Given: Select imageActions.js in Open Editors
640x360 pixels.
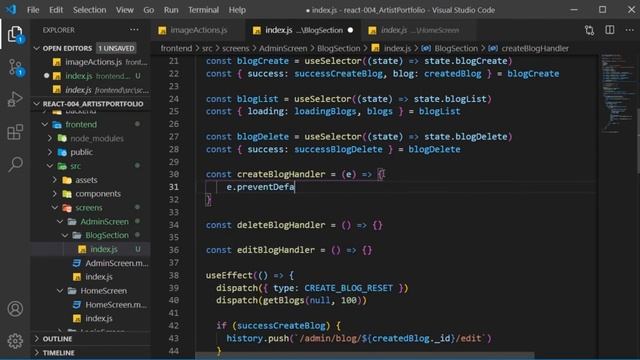Looking at the screenshot, I should point(91,62).
